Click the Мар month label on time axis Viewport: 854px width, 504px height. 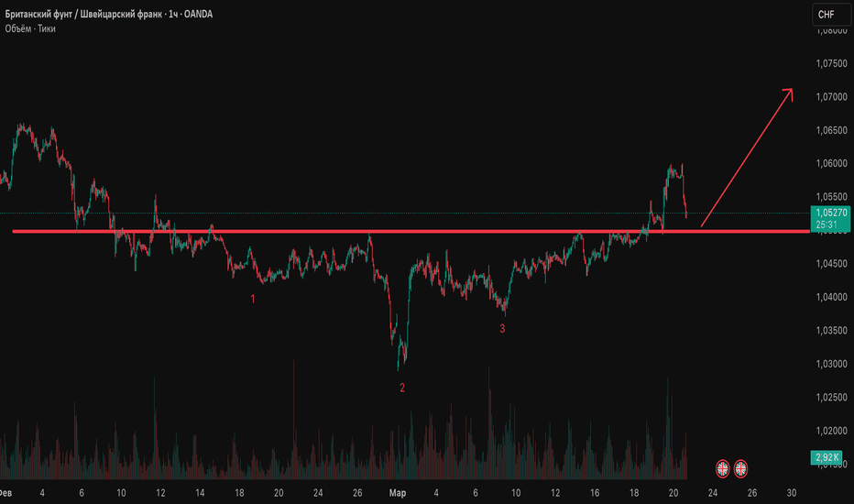pyautogui.click(x=397, y=493)
